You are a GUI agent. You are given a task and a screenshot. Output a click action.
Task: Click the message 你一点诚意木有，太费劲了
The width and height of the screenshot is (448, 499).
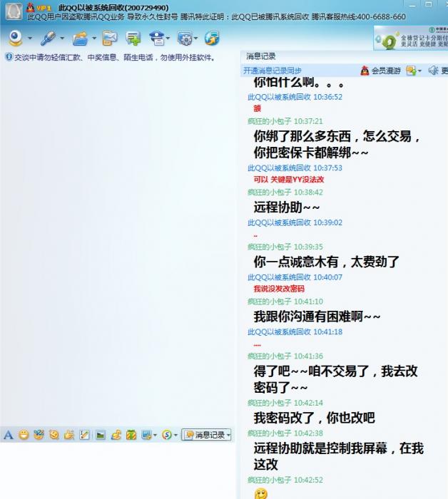click(x=326, y=262)
